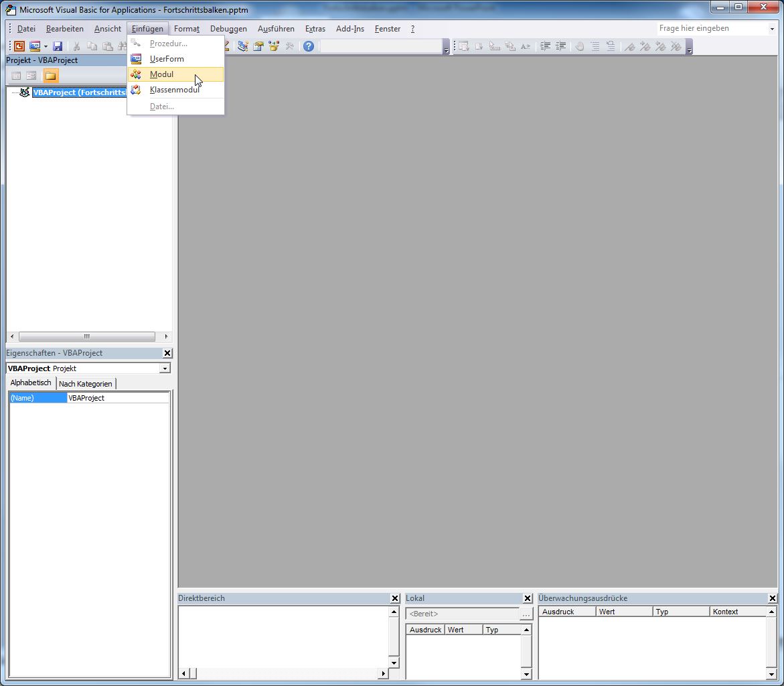Click the Parameter Info icon
The height and width of the screenshot is (686, 784).
coord(510,46)
